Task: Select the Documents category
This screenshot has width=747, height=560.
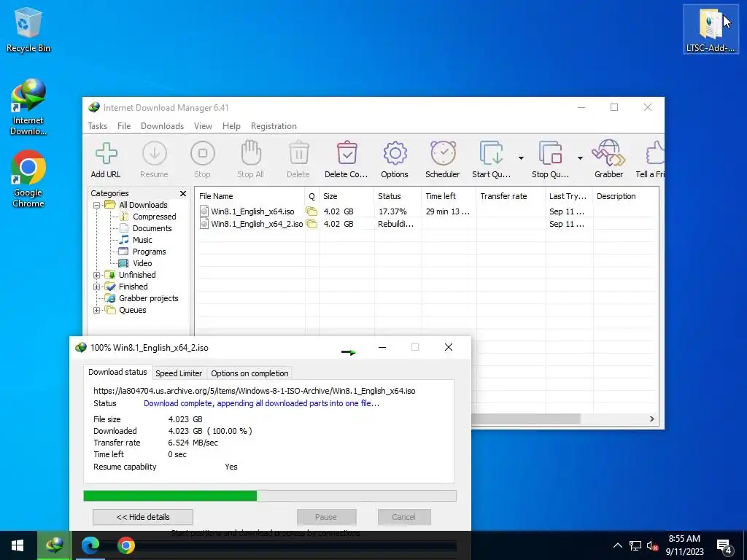Action: [152, 228]
